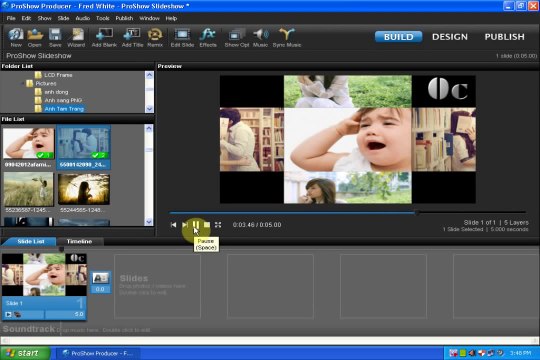Switch to BUILD workspace
This screenshot has width=540, height=360.
pyautogui.click(x=398, y=37)
